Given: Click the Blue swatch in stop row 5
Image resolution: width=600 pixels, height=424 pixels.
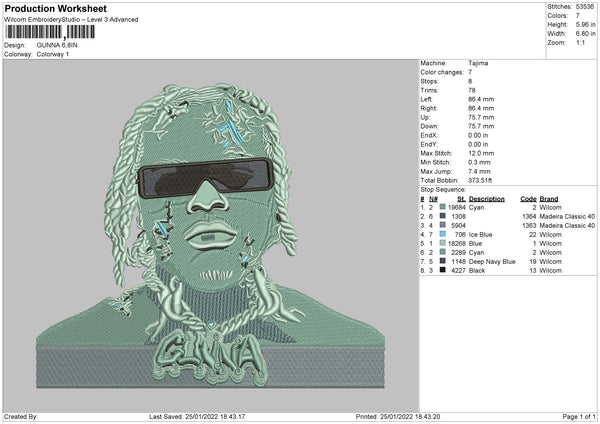Looking at the screenshot, I should point(443,243).
